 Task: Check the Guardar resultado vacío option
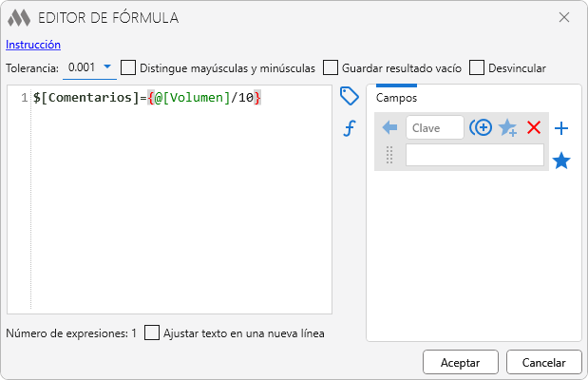tap(331, 67)
